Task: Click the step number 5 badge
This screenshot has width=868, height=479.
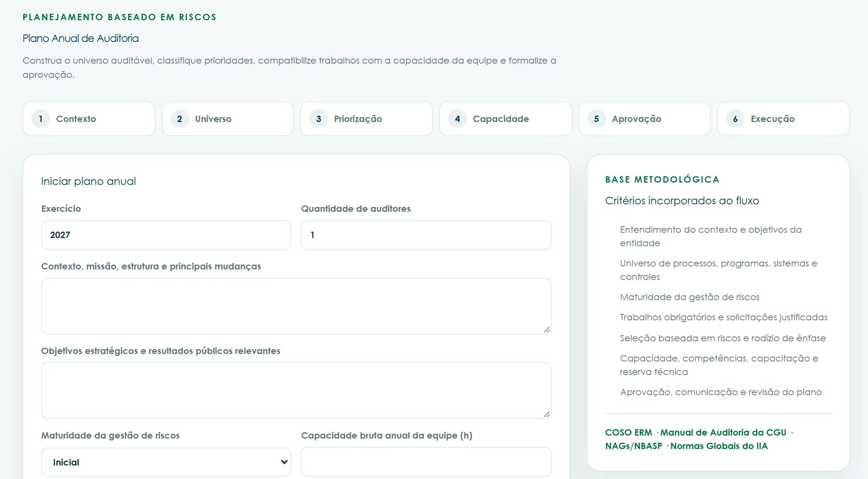Action: click(x=596, y=119)
